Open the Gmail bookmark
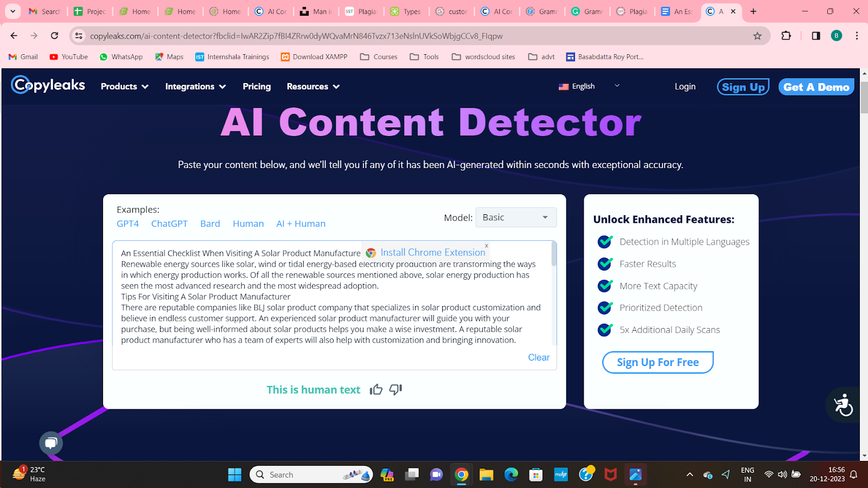868x488 pixels. pyautogui.click(x=23, y=56)
